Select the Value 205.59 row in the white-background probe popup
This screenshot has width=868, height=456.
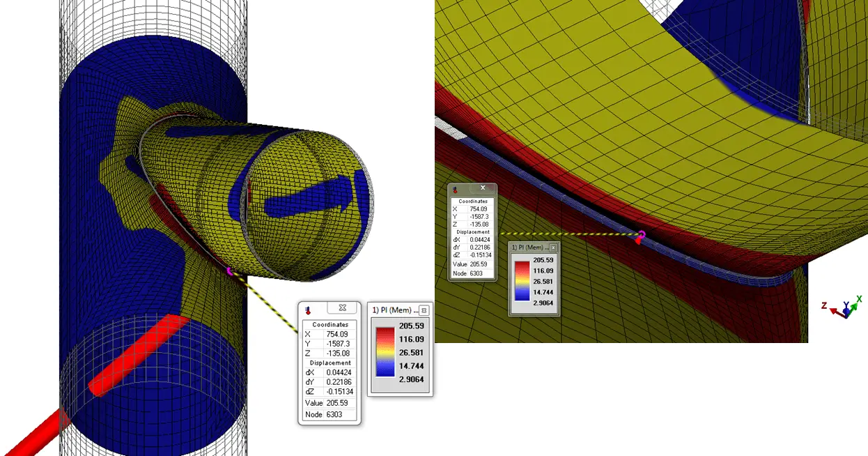coord(330,403)
